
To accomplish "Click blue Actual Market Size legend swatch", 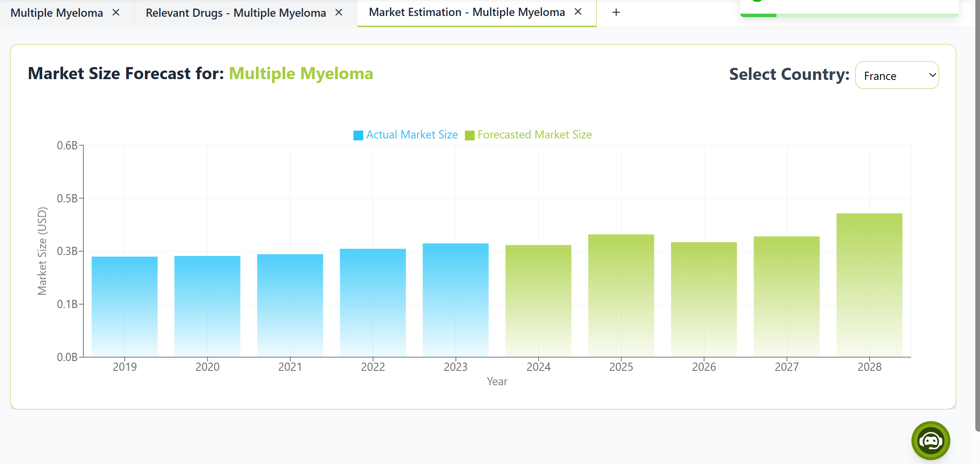I will (x=358, y=135).
